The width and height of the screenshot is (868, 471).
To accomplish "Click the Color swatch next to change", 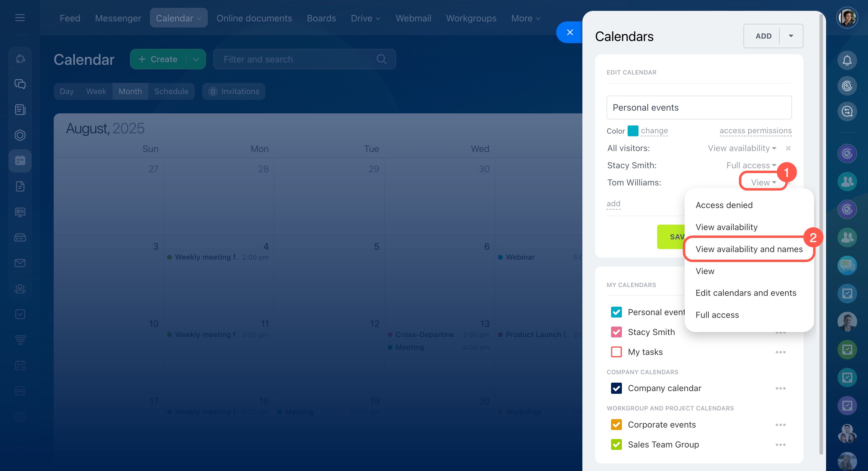I will coord(632,131).
